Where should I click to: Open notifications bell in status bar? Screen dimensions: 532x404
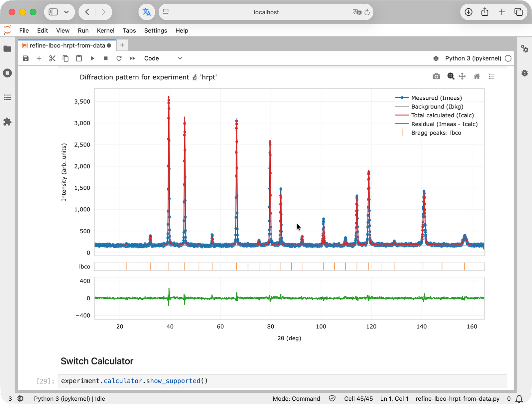pyautogui.click(x=519, y=399)
